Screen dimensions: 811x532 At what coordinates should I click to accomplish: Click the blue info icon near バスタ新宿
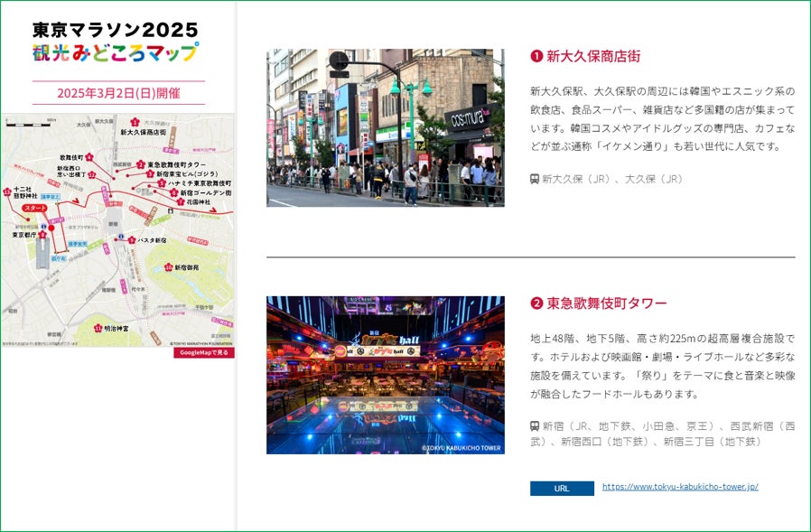(x=120, y=236)
